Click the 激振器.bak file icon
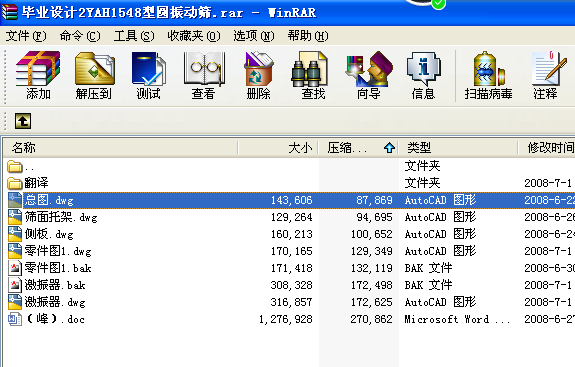The height and width of the screenshot is (367, 575). point(15,285)
